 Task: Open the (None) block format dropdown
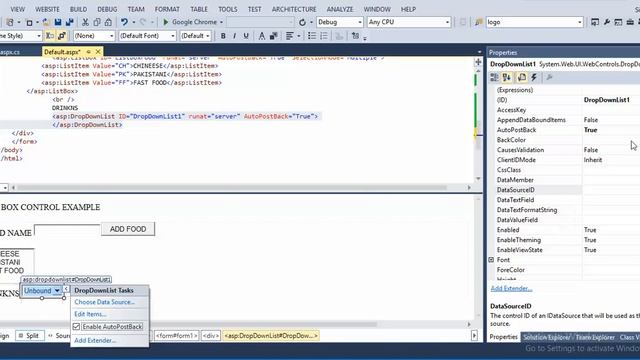tap(94, 36)
